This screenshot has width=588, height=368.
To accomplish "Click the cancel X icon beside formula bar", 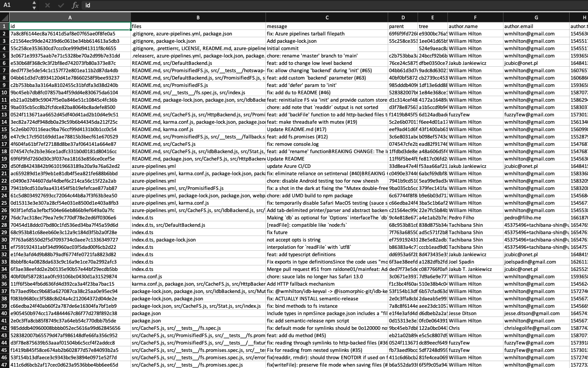I will (47, 6).
